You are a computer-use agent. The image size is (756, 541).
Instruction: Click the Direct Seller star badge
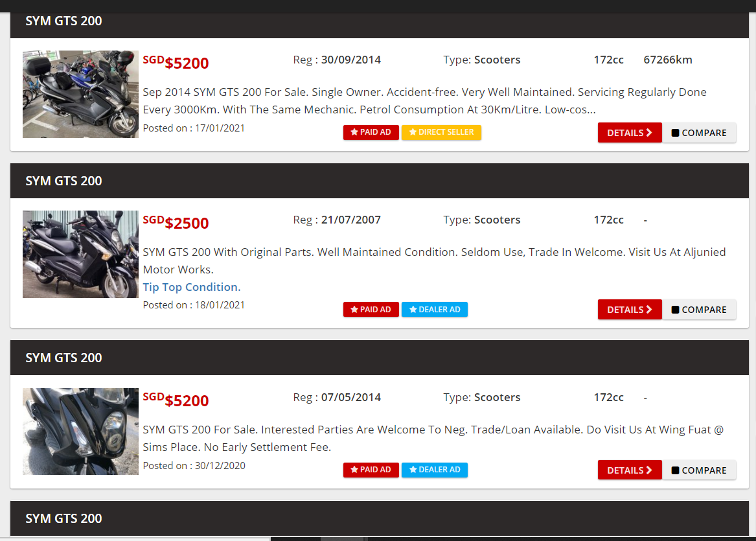[441, 132]
